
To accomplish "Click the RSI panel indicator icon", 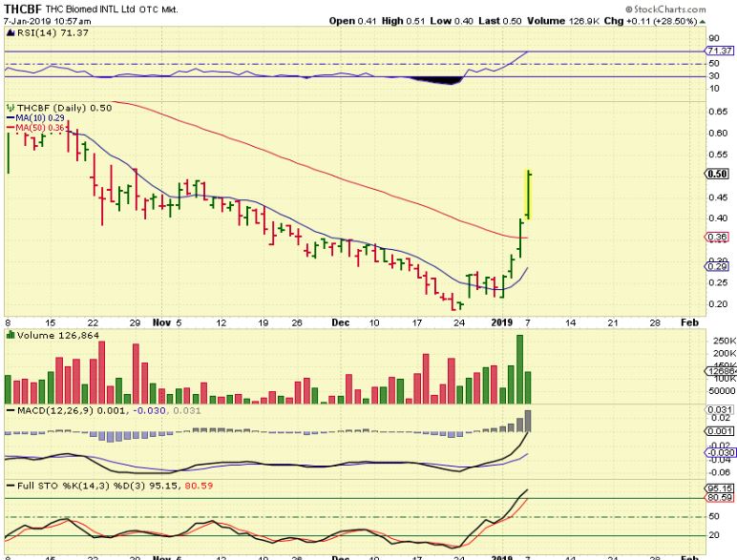I will click(x=11, y=32).
